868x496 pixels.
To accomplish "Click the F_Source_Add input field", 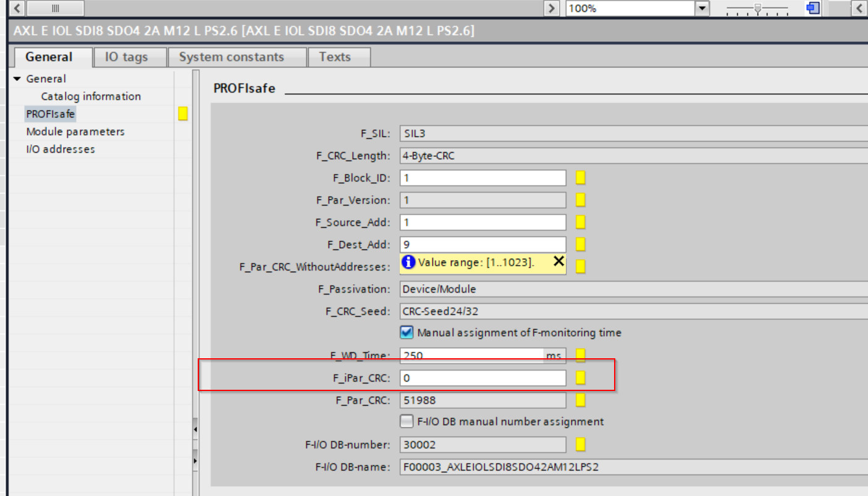I will (x=482, y=222).
